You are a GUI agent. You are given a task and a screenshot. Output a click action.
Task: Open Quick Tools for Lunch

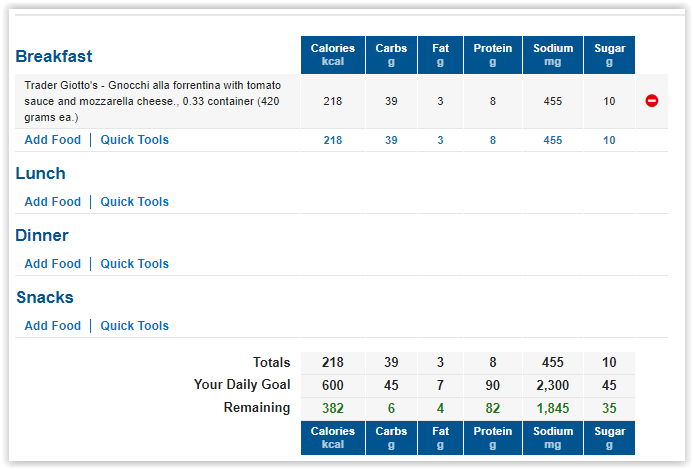[134, 202]
